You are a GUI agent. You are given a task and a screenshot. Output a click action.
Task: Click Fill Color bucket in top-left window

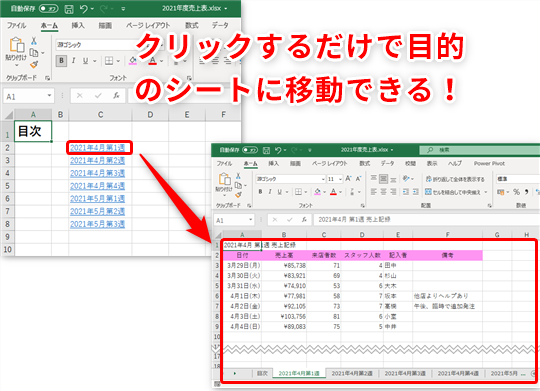coord(133,61)
